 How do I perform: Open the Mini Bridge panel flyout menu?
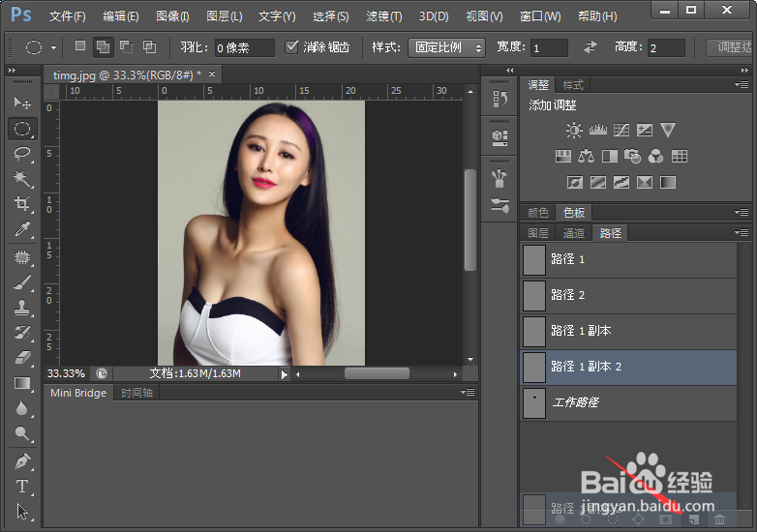[468, 392]
